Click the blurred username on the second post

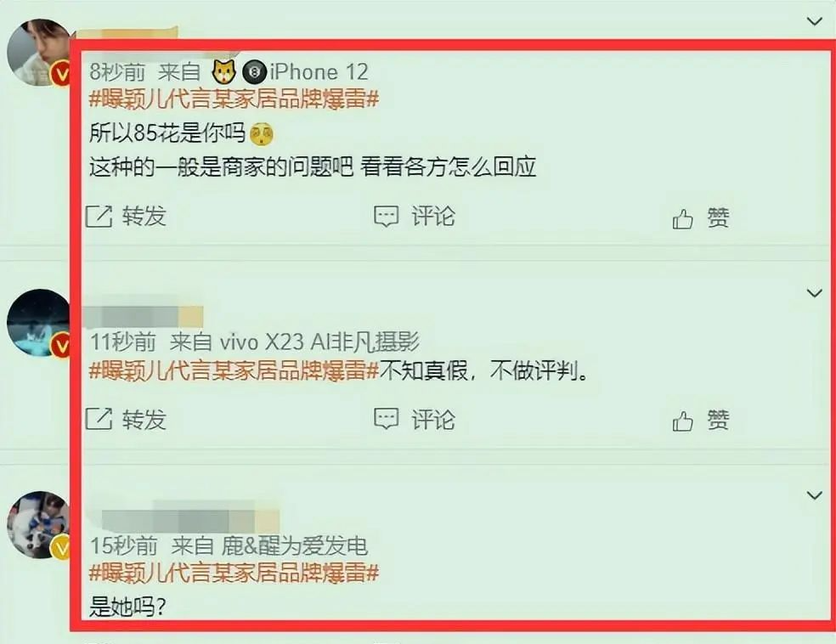[x=144, y=317]
